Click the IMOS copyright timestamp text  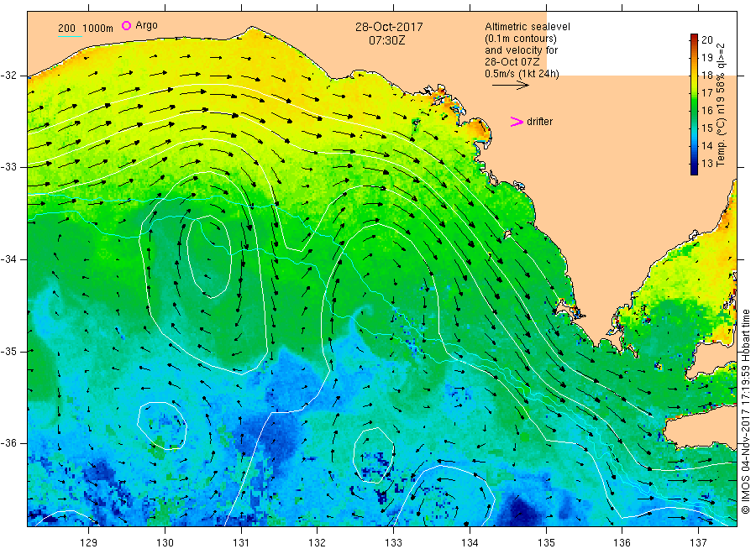[745, 411]
